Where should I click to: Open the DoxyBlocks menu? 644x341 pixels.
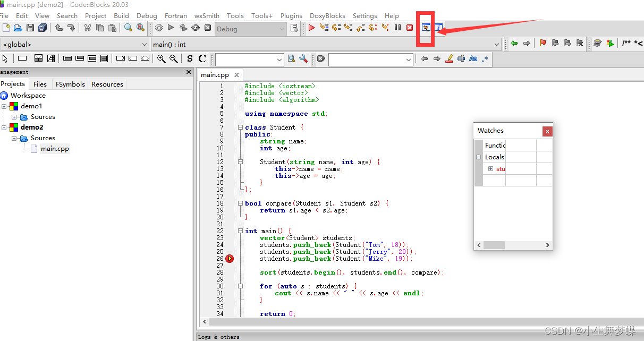click(327, 15)
